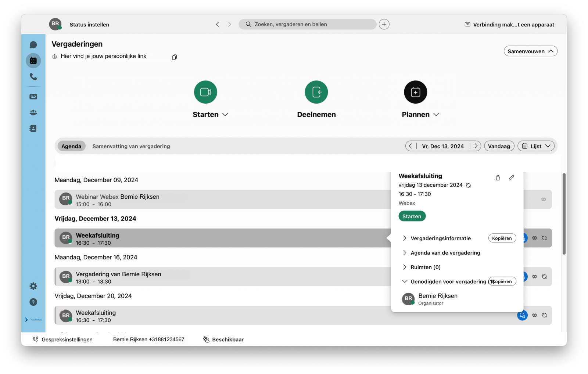Viewport: 588px width, 374px height.
Task: Jump to today with the Vandaag button
Action: point(499,146)
